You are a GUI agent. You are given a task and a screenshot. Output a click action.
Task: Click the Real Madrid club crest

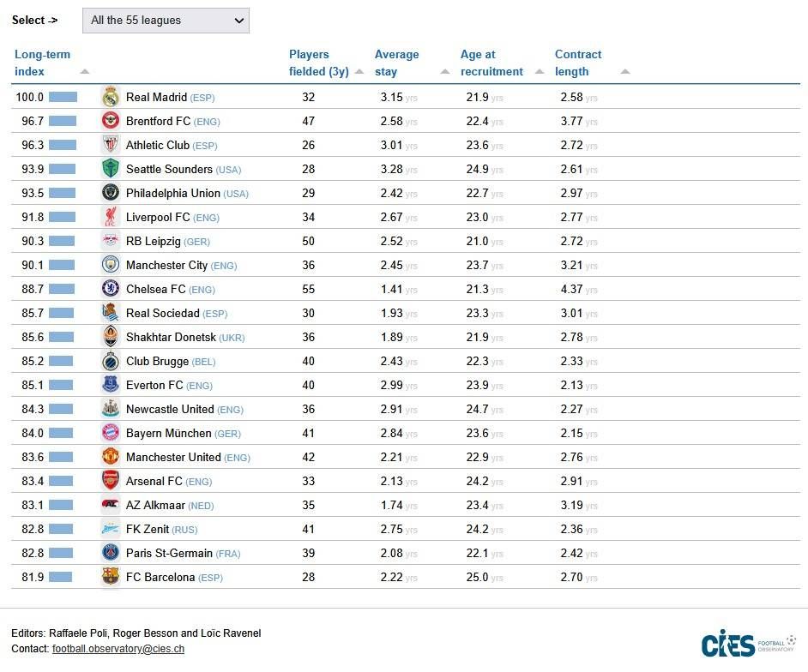click(110, 97)
